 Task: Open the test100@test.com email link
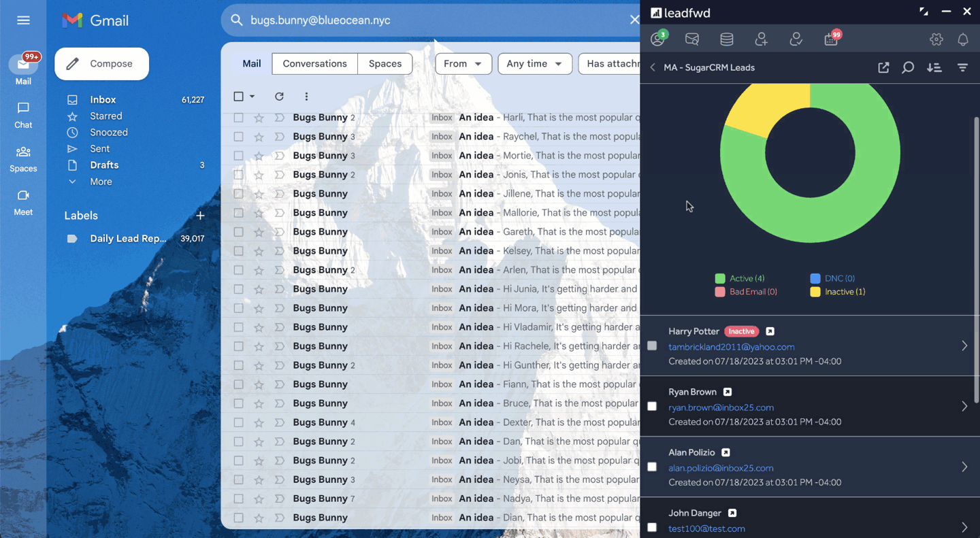click(707, 528)
